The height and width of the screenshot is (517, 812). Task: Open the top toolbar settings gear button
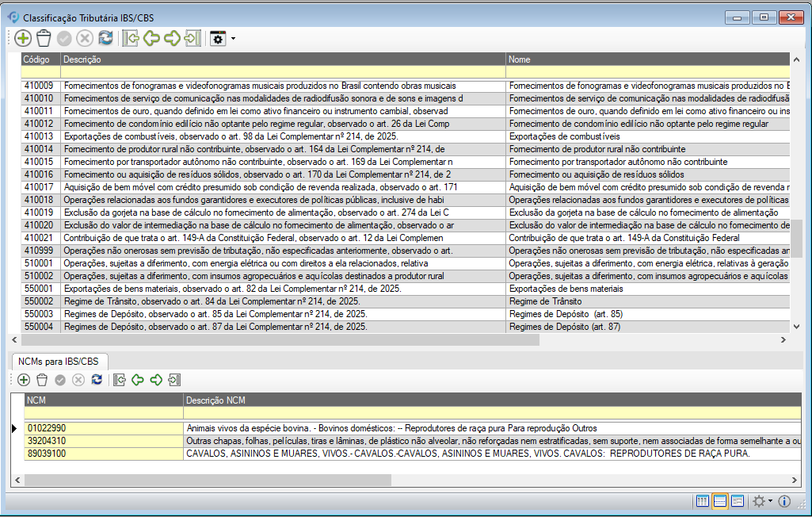pos(218,38)
